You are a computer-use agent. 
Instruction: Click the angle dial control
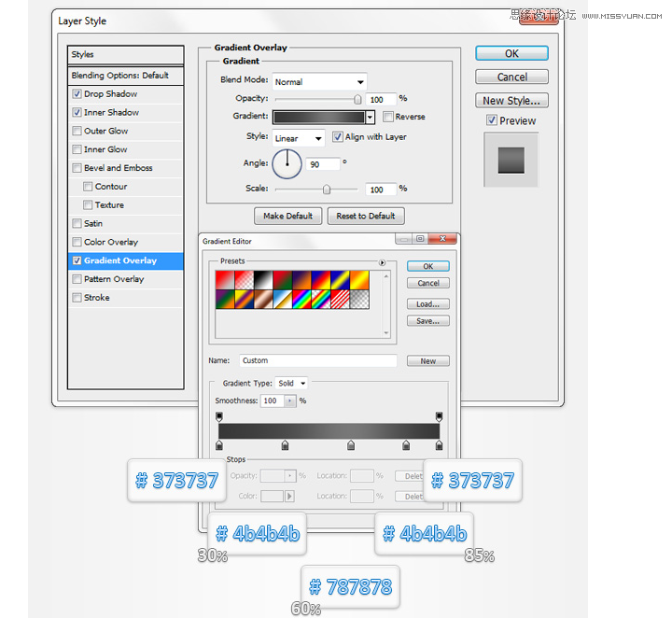point(287,163)
